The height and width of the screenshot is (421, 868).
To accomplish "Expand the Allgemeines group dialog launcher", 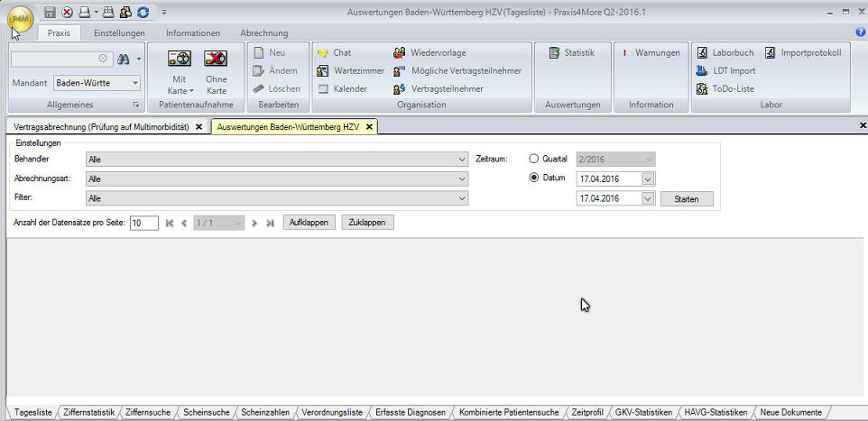I will tap(136, 105).
